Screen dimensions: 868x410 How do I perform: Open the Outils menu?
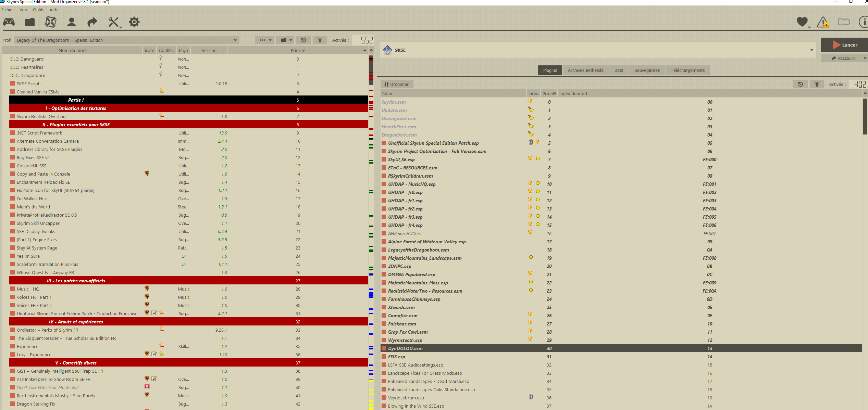(x=38, y=10)
